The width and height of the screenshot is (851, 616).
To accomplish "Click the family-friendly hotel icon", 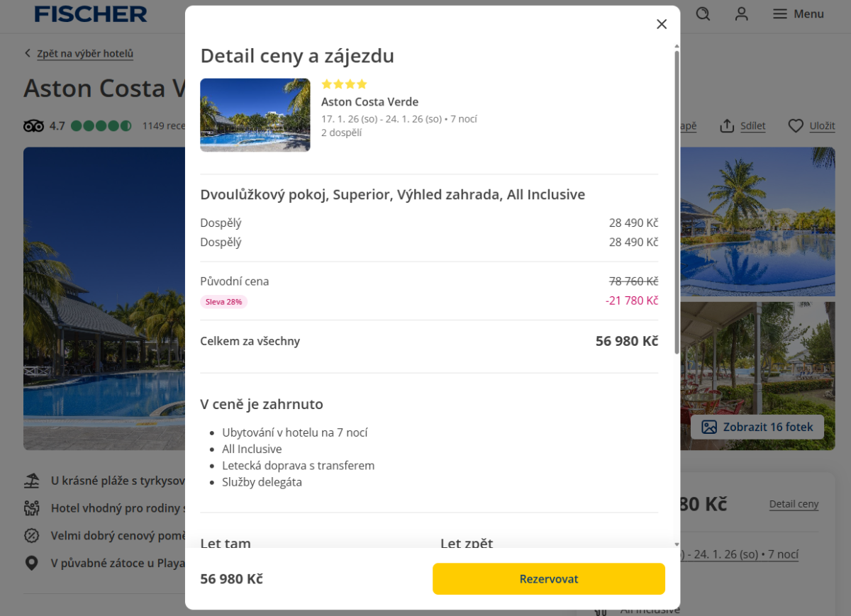I will pos(32,508).
